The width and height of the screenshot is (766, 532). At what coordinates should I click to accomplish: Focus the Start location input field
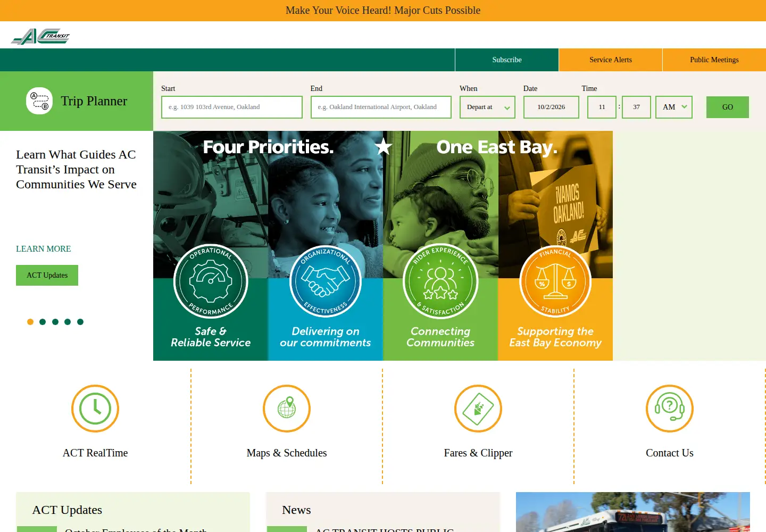coord(232,107)
